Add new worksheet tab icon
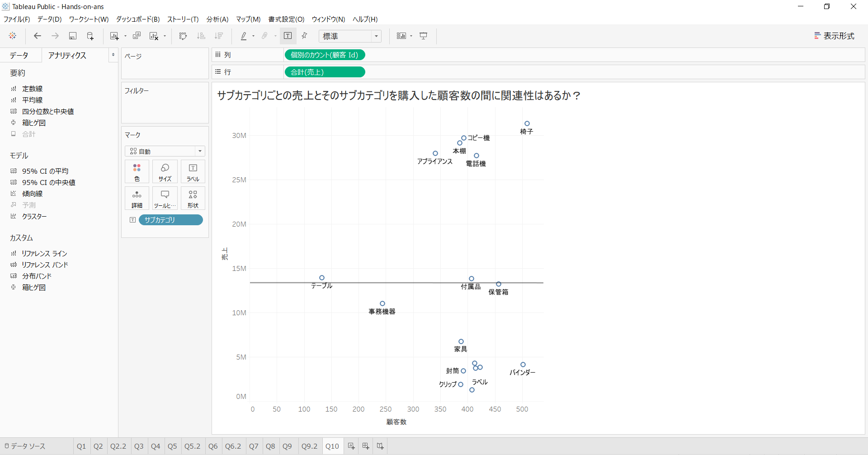Image resolution: width=868 pixels, height=455 pixels. (x=351, y=446)
